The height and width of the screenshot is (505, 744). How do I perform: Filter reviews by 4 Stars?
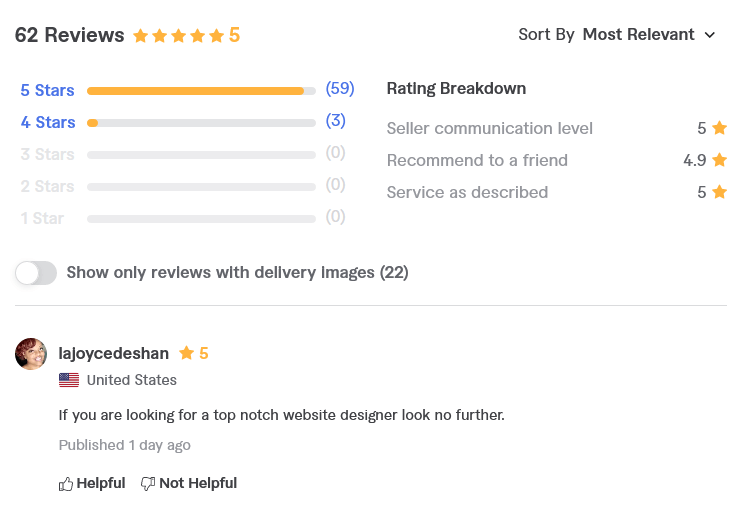click(48, 122)
